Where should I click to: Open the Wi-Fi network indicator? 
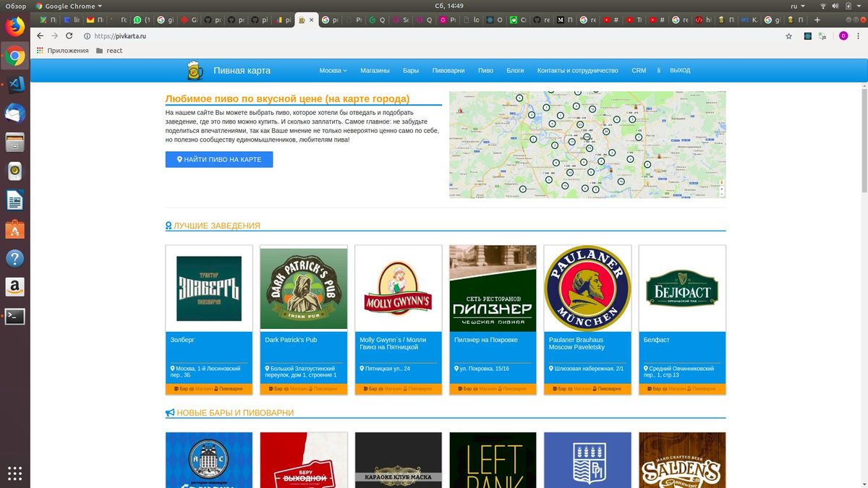pos(823,6)
